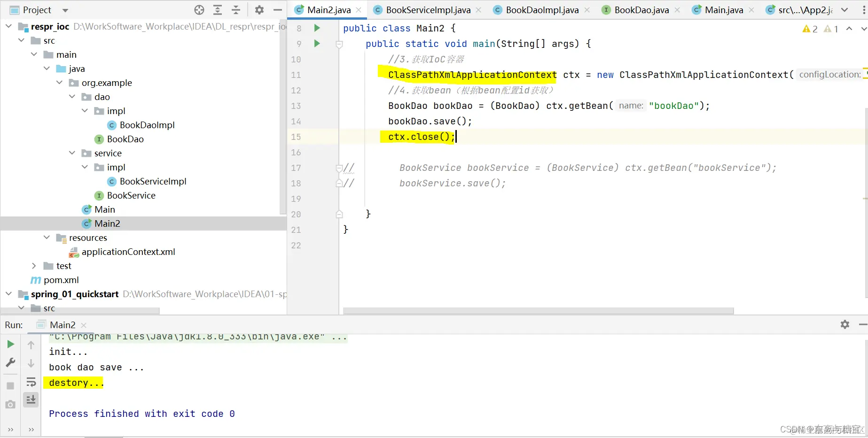Click the editor horizontal scrollbar
This screenshot has height=438, width=868.
coord(539,311)
